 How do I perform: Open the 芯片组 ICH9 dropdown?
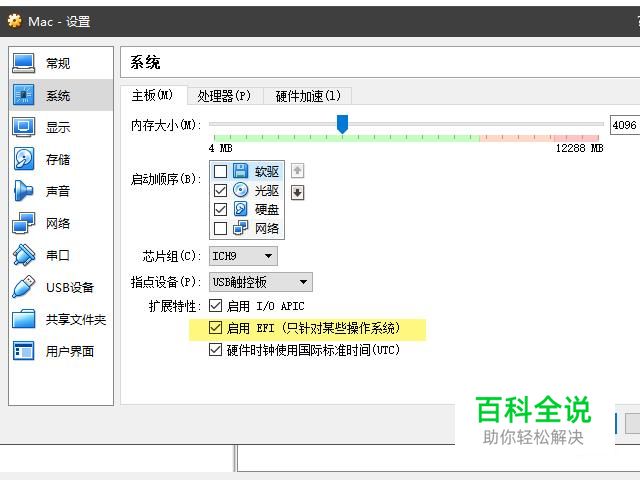pos(243,256)
